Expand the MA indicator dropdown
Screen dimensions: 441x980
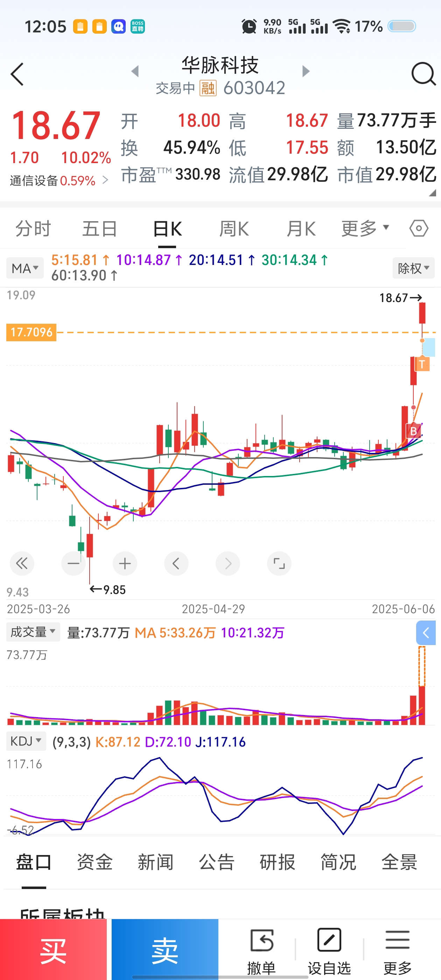25,268
